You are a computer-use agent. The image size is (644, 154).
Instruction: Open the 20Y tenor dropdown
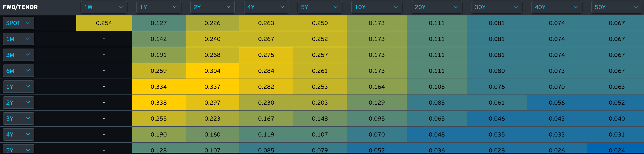point(437,7)
